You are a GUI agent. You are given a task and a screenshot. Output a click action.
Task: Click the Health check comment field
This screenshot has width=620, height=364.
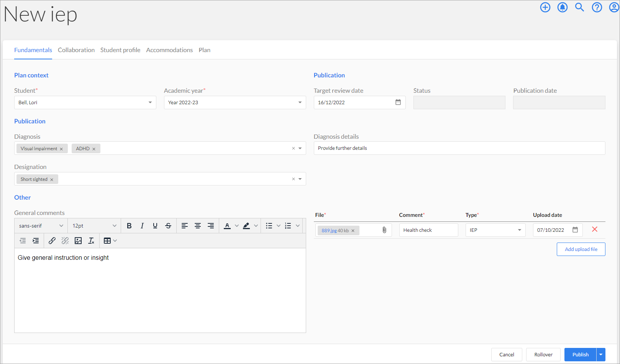pyautogui.click(x=428, y=230)
